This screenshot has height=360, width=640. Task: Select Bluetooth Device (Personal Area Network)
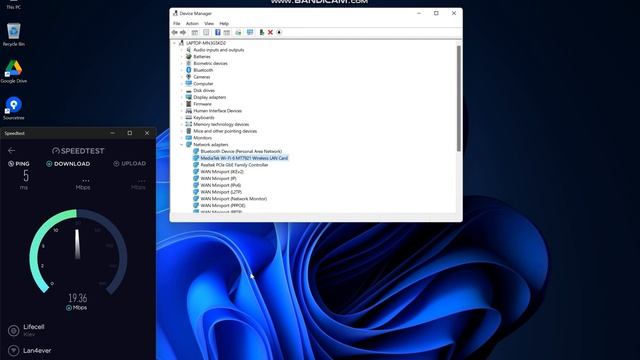pos(241,151)
